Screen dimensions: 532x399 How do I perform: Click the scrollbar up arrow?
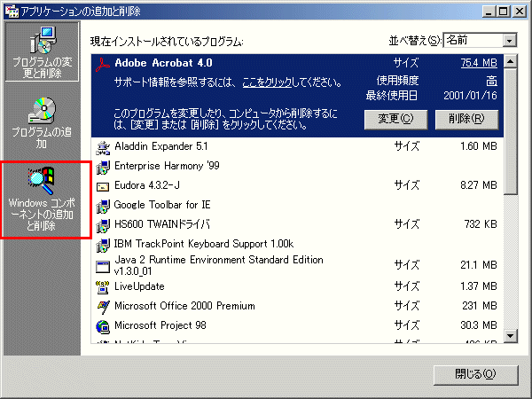click(511, 61)
